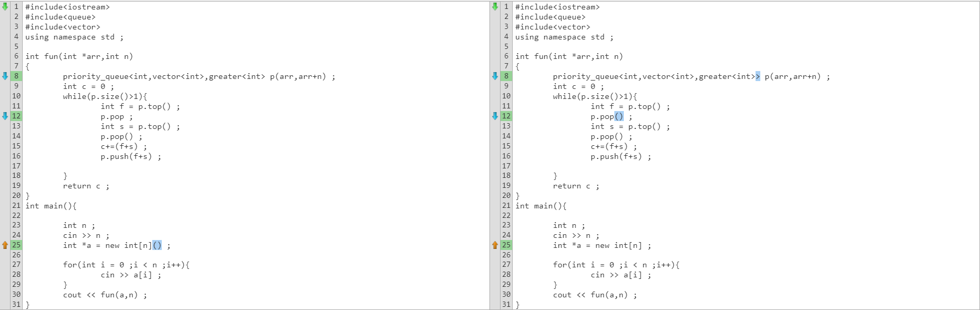Click 'cin >> a[i] ;' in left pane

[131, 275]
